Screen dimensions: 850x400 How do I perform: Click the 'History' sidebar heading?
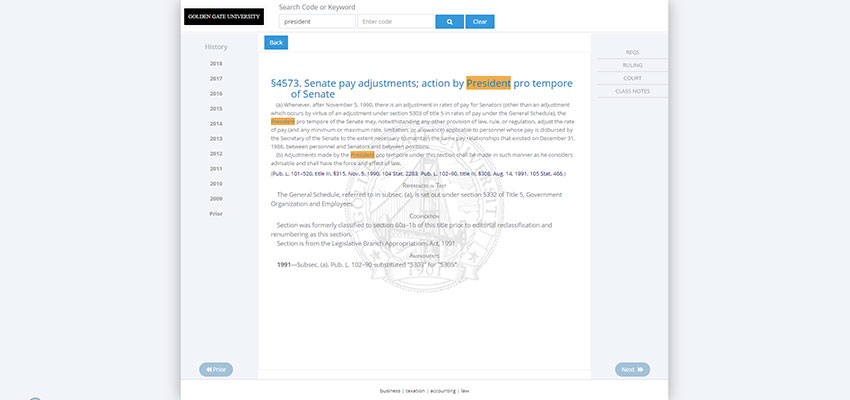click(216, 47)
